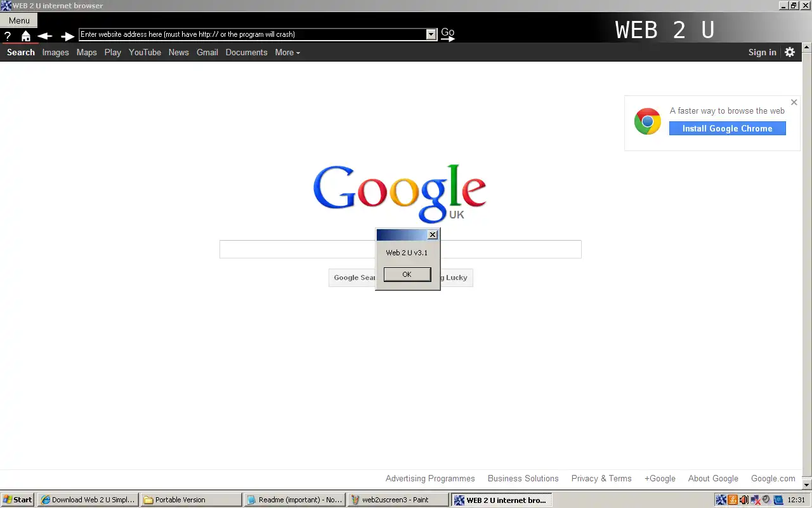
Task: Click Install Google Chrome button
Action: pos(727,128)
